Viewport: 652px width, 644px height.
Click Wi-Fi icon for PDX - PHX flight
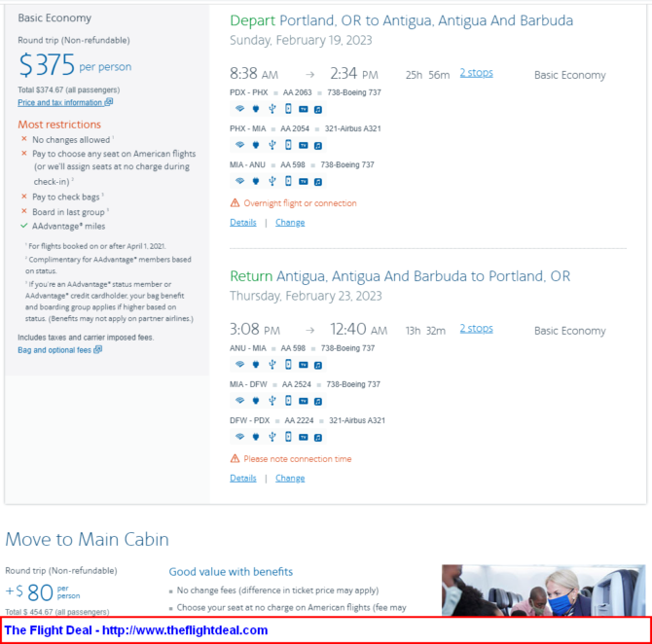point(239,109)
